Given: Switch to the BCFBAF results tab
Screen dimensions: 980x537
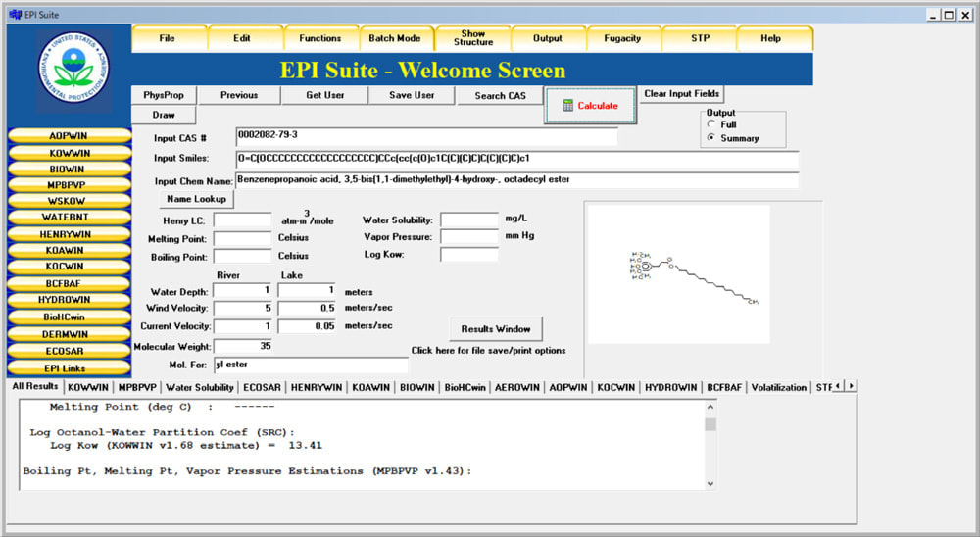Looking at the screenshot, I should (x=725, y=387).
